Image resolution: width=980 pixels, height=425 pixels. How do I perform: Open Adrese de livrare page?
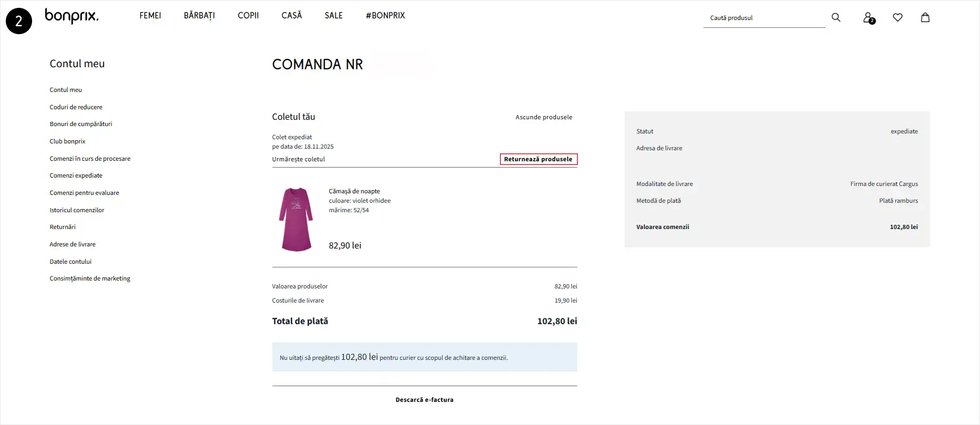73,244
